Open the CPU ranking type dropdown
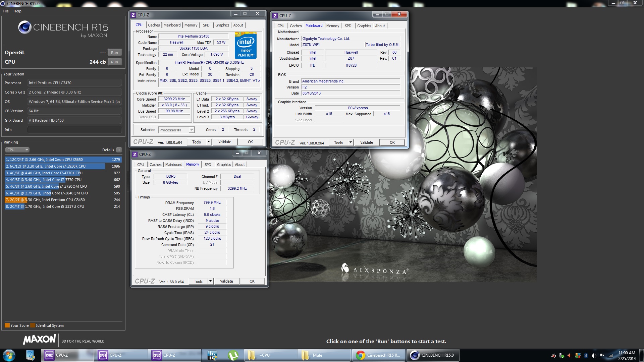 pos(17,150)
